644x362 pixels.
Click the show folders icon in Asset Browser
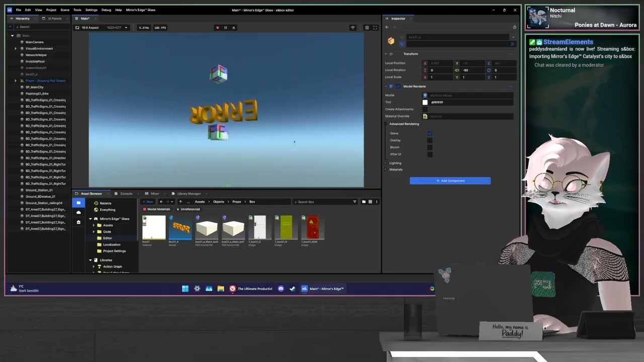click(364, 202)
